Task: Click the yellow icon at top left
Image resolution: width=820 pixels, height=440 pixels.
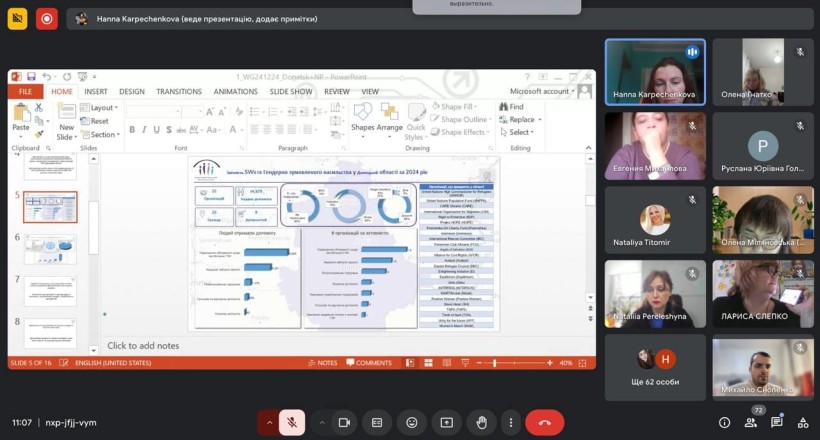Action: [17, 19]
